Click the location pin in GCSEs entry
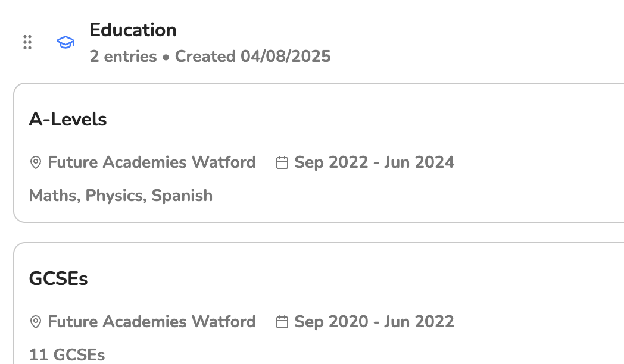The width and height of the screenshot is (624, 364). tap(36, 322)
